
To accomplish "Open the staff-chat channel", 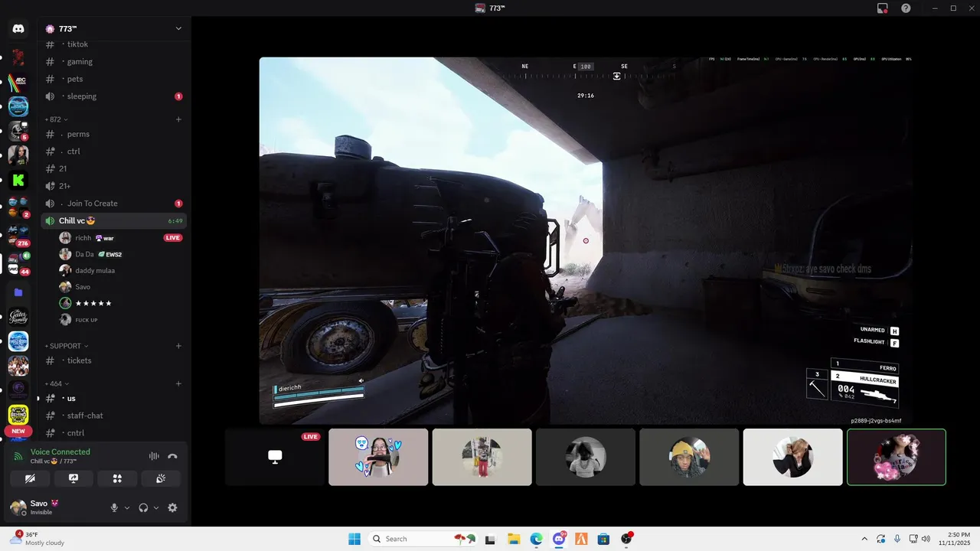I will [113, 416].
